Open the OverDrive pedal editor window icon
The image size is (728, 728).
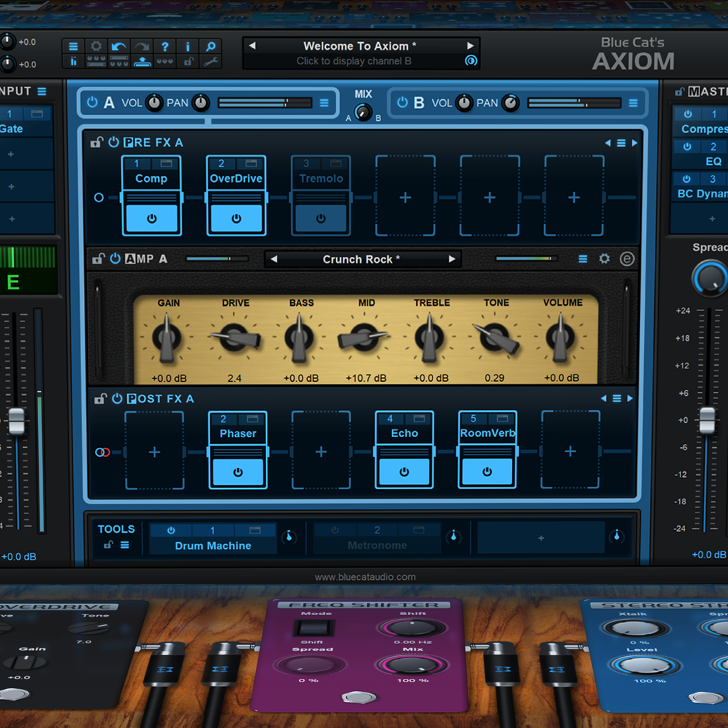tap(251, 163)
